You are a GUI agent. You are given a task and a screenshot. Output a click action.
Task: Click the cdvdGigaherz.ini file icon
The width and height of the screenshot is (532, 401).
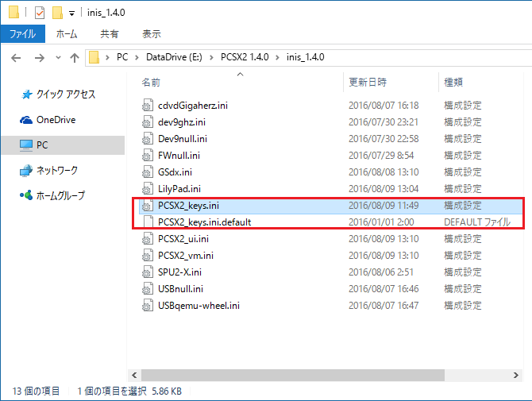click(147, 105)
